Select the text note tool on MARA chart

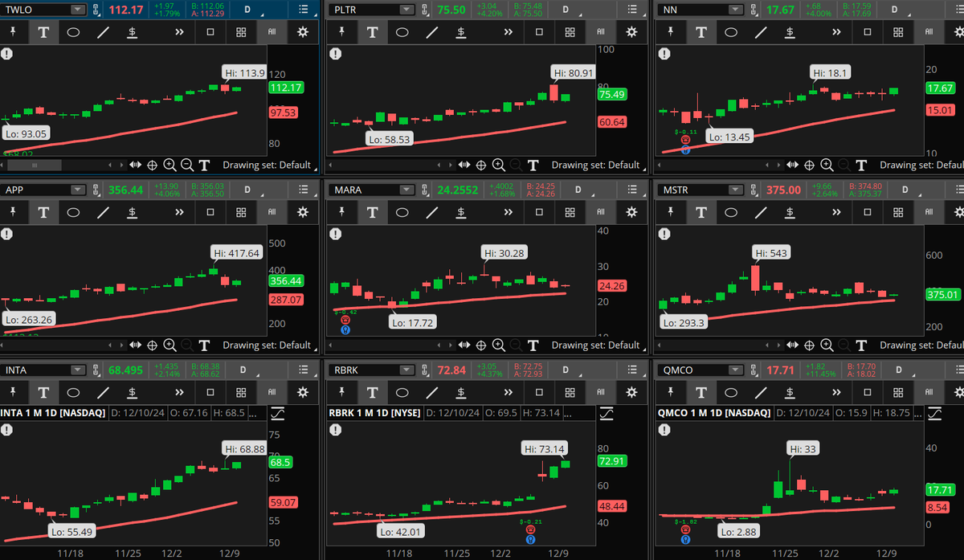point(371,212)
